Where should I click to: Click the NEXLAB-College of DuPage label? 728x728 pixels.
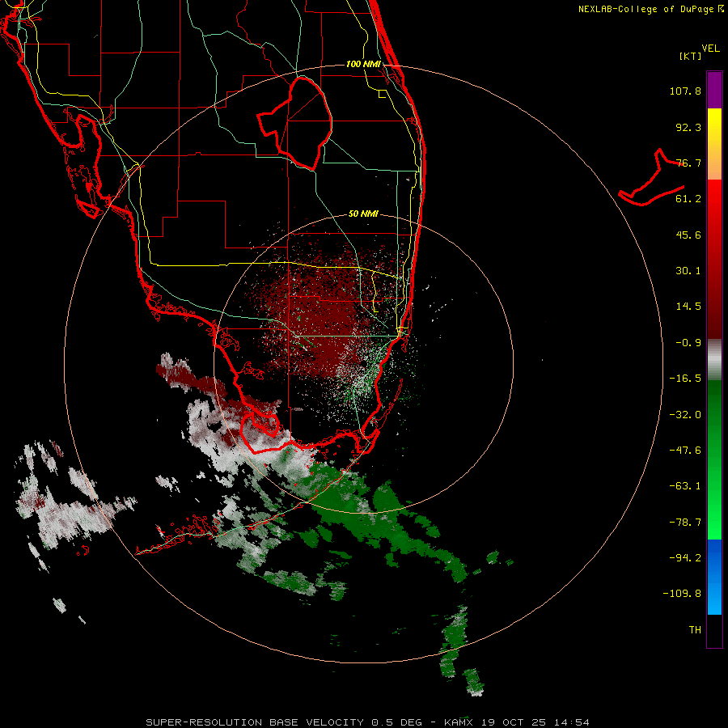650,9
